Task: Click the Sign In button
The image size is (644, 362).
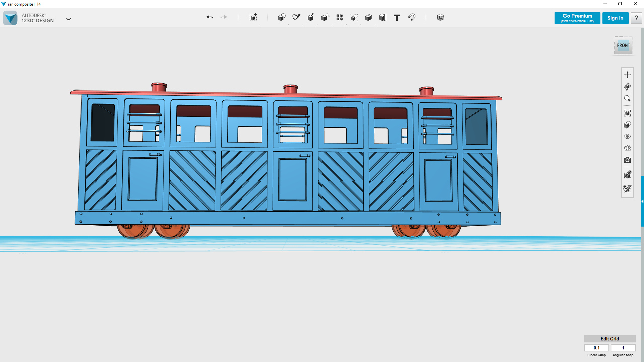Action: 615,18
